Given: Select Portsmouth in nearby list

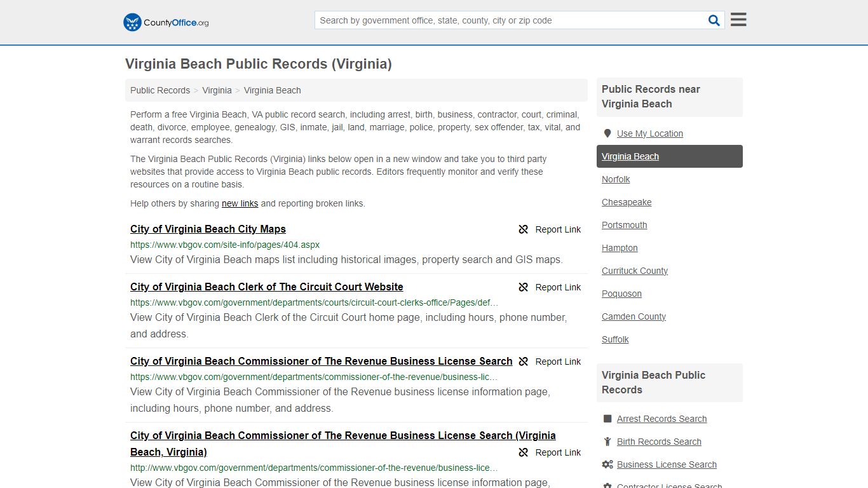Looking at the screenshot, I should tap(624, 225).
